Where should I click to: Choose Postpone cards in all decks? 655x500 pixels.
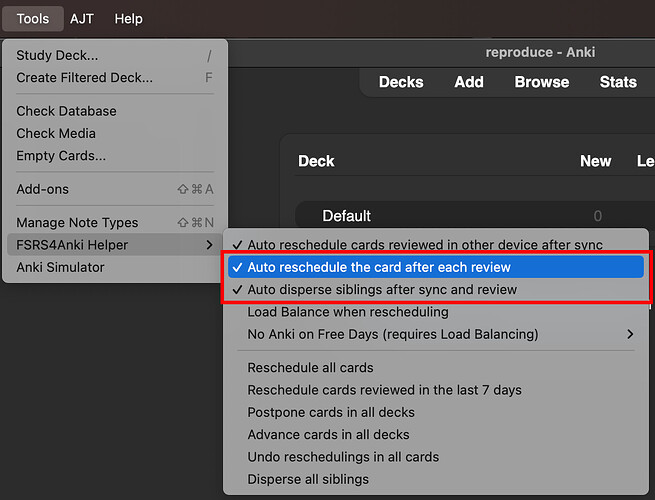click(x=436, y=412)
